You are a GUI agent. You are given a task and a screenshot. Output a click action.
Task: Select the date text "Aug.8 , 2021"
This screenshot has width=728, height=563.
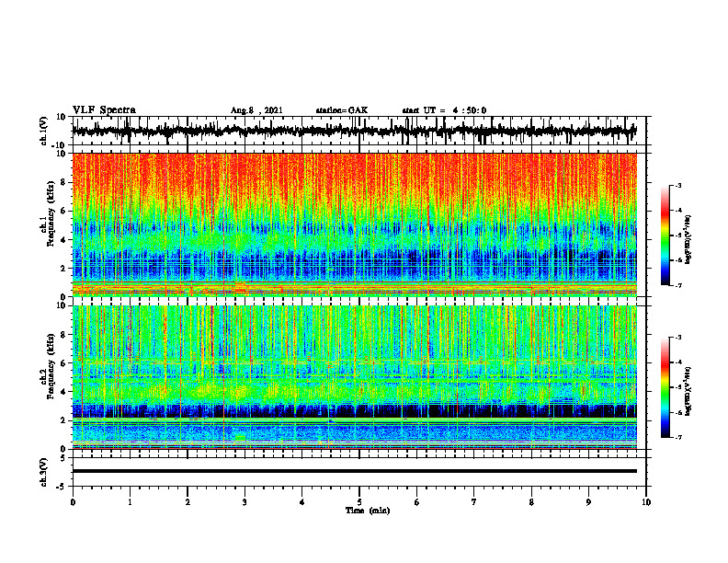[x=256, y=110]
